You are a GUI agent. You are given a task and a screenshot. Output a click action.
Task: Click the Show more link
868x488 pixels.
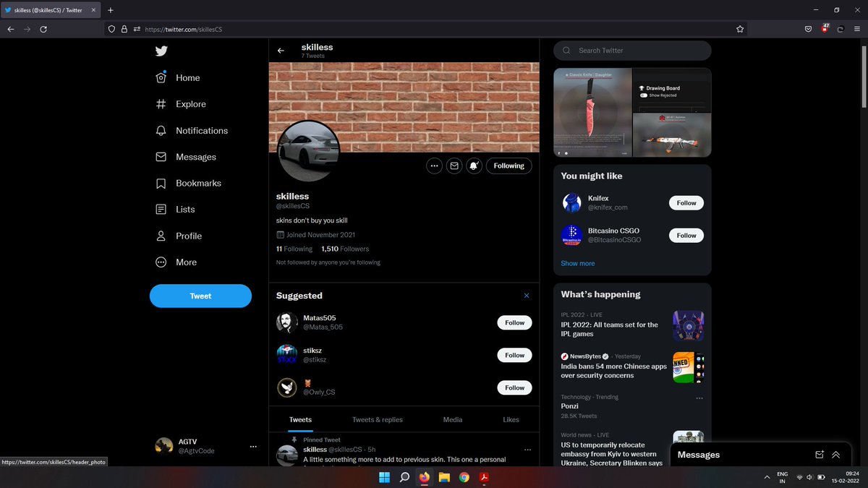(x=578, y=263)
